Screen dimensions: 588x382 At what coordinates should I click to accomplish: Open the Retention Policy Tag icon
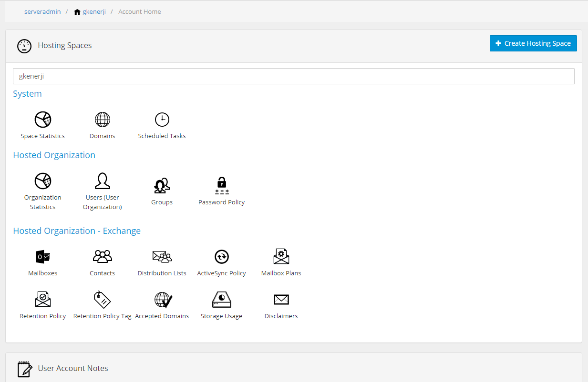[103, 300]
